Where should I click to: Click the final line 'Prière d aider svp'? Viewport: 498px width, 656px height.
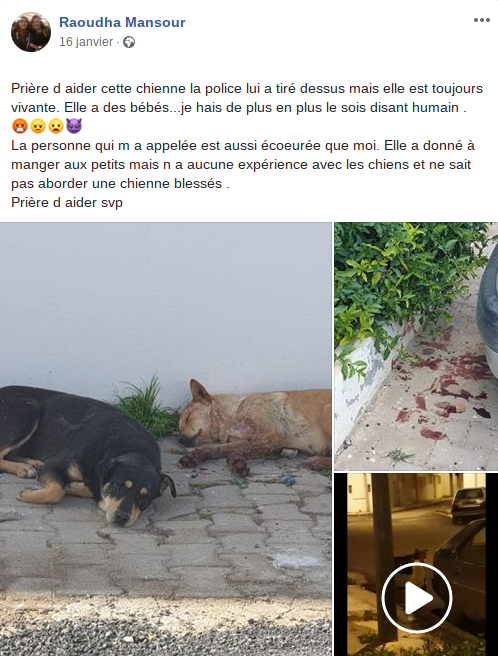(x=67, y=202)
